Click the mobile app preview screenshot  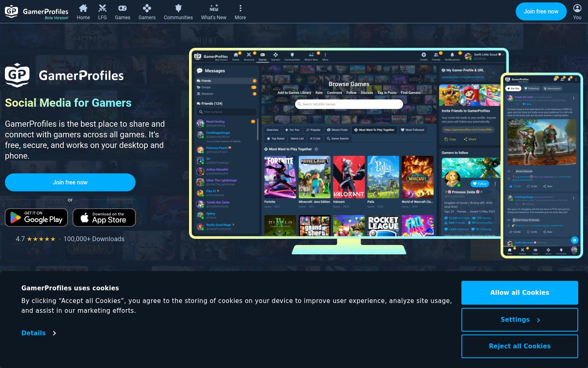tap(542, 165)
